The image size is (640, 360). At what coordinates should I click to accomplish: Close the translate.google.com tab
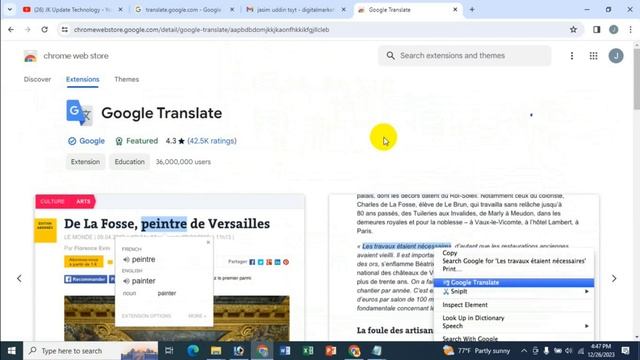click(x=232, y=9)
